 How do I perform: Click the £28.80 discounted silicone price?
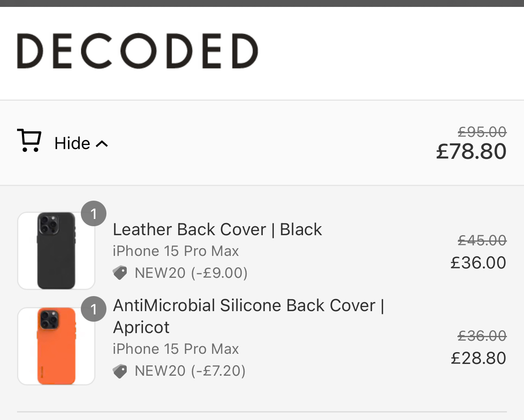tap(478, 358)
